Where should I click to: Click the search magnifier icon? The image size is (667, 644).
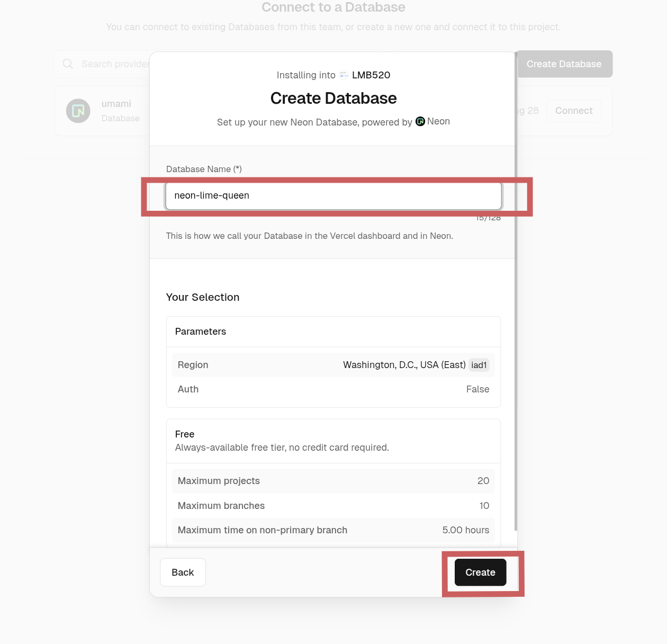[x=68, y=64]
